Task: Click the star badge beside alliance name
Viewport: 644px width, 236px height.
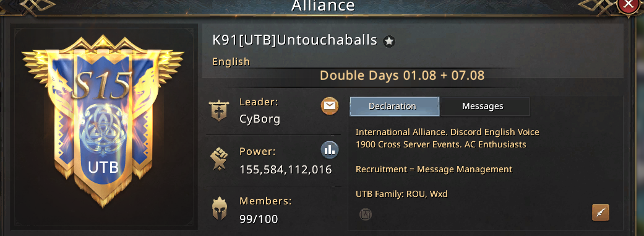Action: coord(389,41)
